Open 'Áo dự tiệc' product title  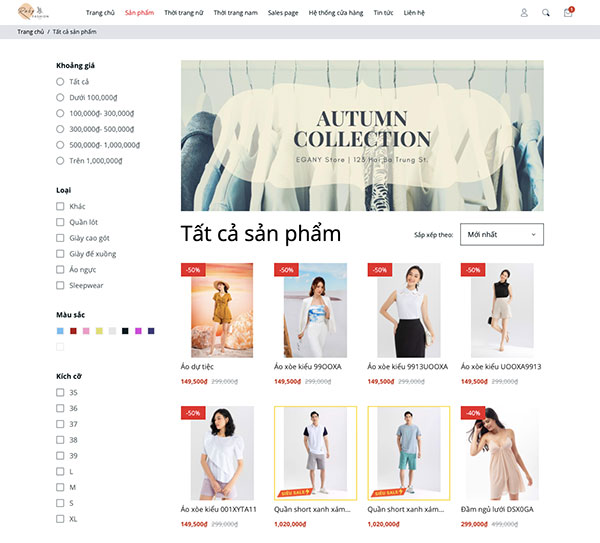[197, 367]
